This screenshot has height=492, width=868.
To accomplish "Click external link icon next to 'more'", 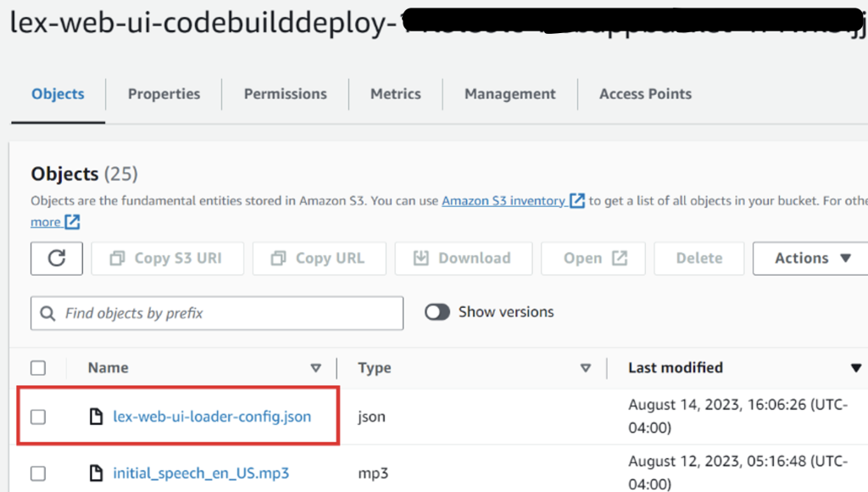I will point(73,221).
